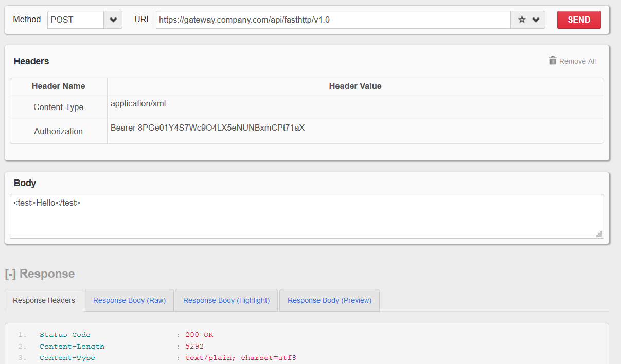Select the Response Headers tab
The image size is (621, 364).
(x=44, y=300)
